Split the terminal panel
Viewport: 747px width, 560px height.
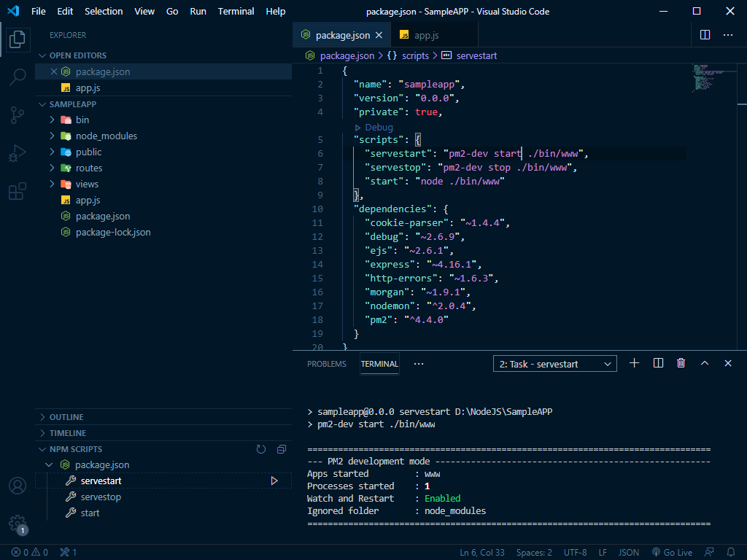(658, 363)
